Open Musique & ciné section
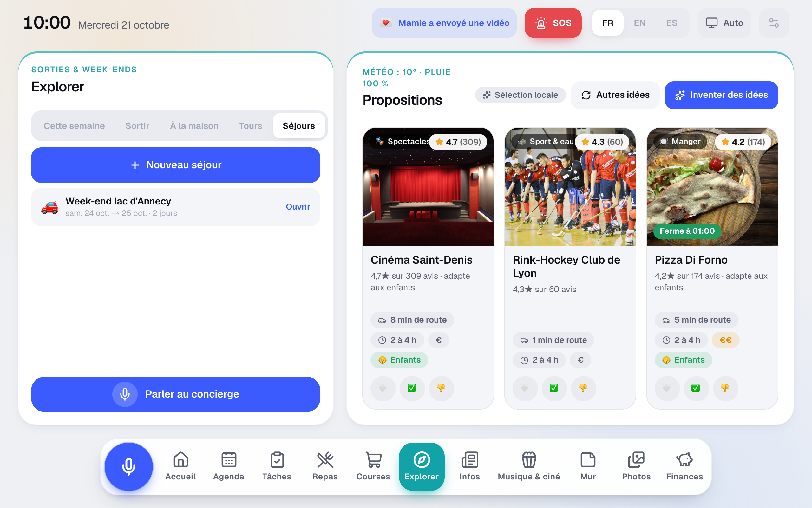The width and height of the screenshot is (812, 508). tap(529, 466)
